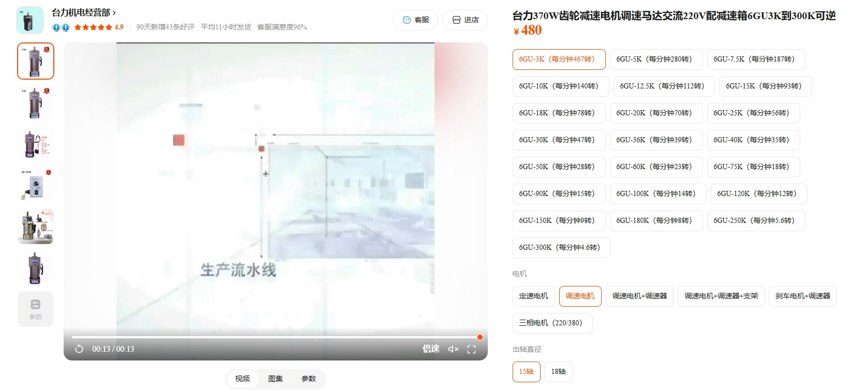The image size is (868, 391).
Task: Select option 6GU-3K（每分钟467转）
Action: click(559, 59)
